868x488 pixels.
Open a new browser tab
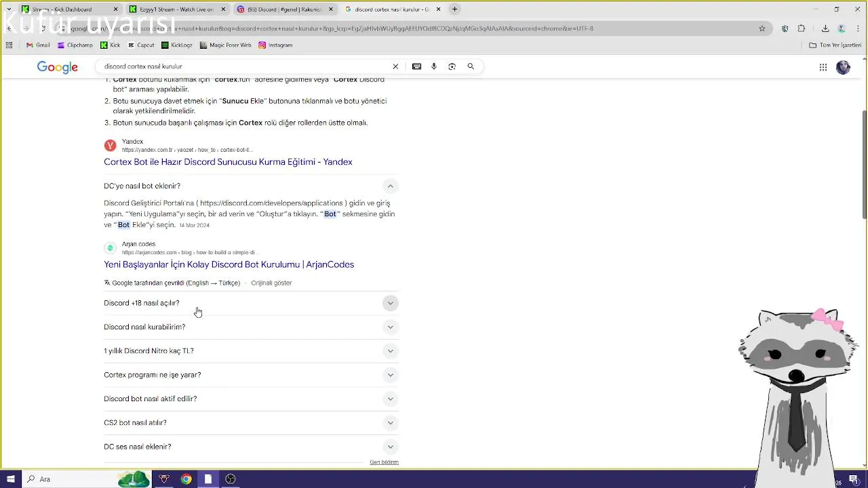455,9
